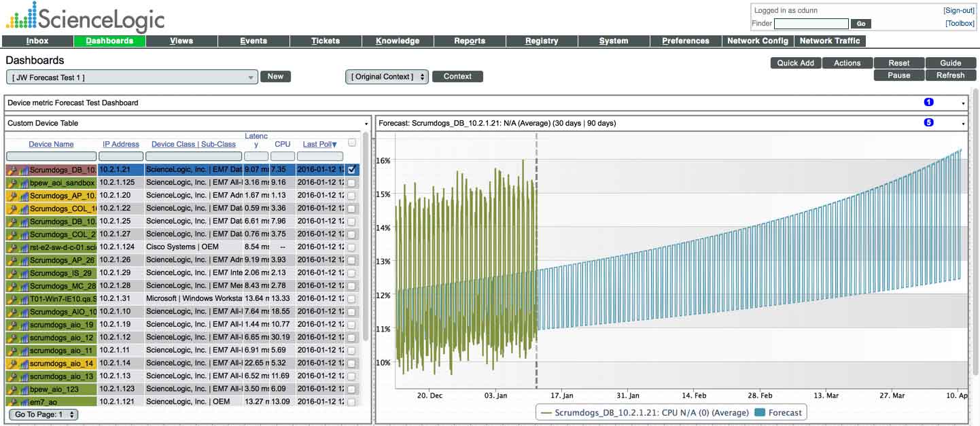Toggle select-all checkbox in table header
The height and width of the screenshot is (426, 980).
pos(351,143)
